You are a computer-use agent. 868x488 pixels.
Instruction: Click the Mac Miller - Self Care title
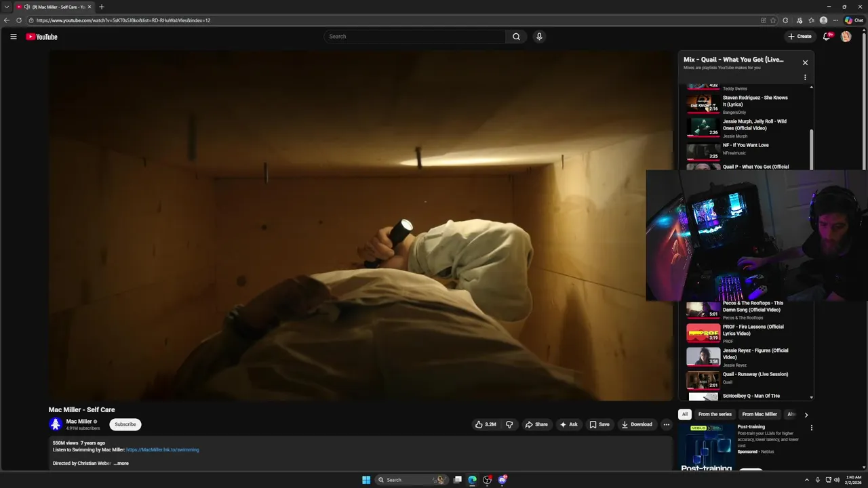(x=81, y=409)
